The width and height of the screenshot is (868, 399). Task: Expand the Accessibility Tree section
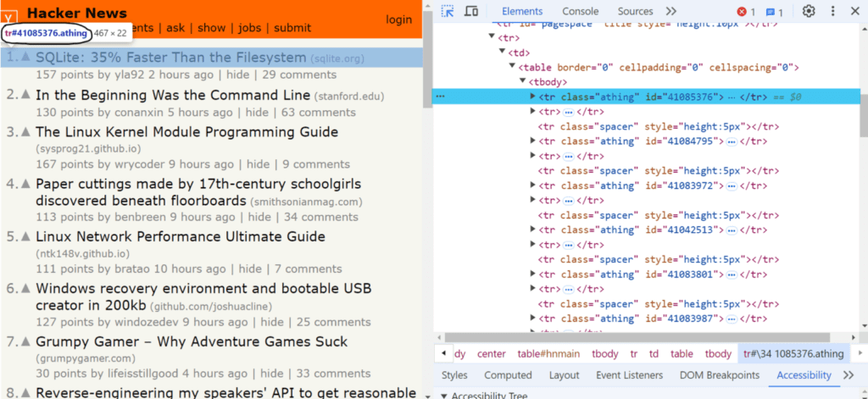click(x=445, y=395)
